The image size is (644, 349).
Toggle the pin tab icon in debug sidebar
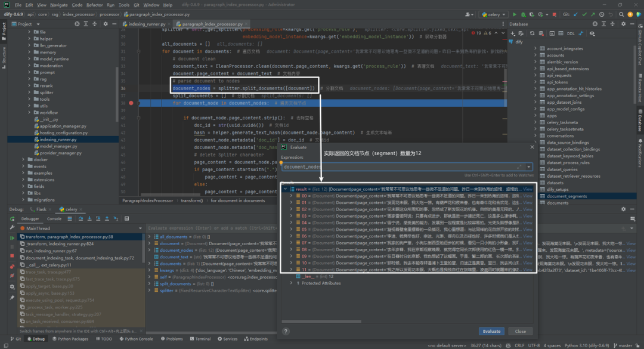(x=12, y=297)
